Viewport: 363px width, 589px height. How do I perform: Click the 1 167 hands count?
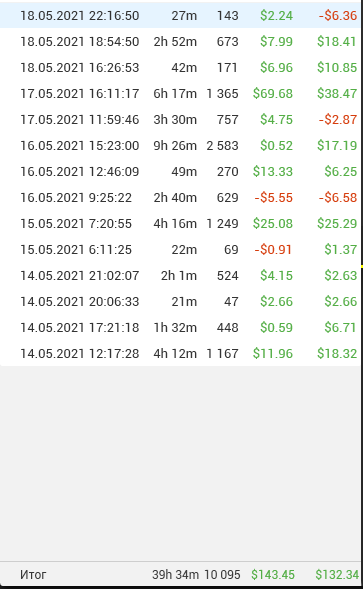tap(222, 353)
